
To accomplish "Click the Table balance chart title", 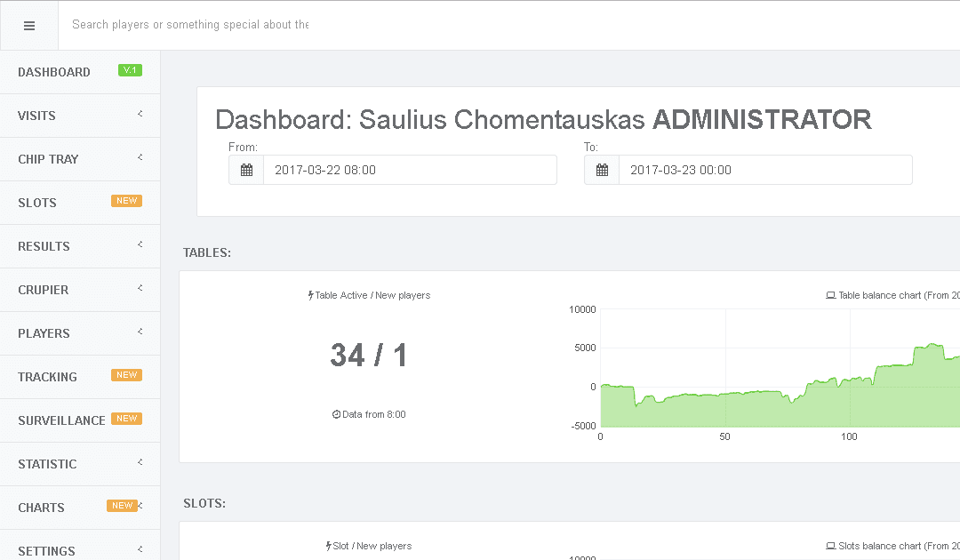I will click(899, 296).
